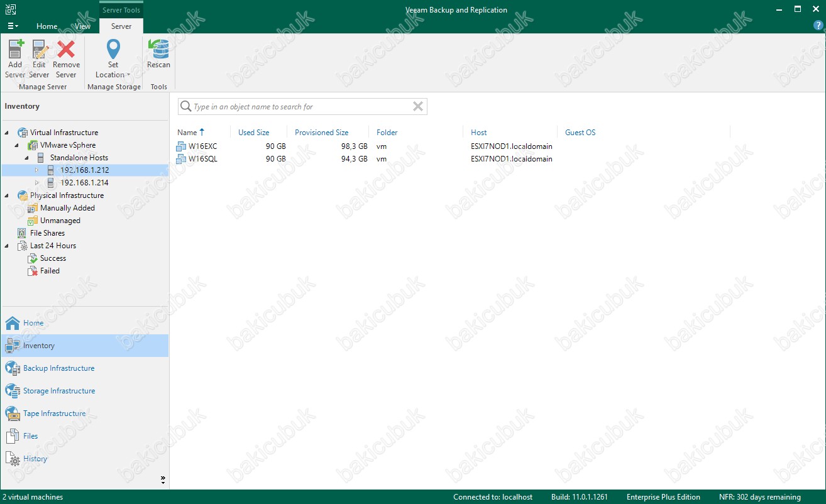
Task: Click the Physical Infrastructure tree icon
Action: pos(23,195)
